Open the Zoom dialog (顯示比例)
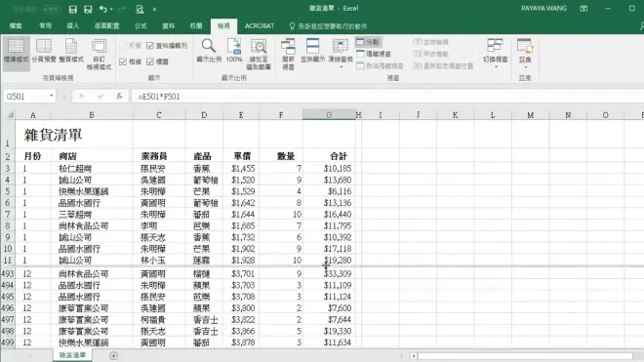644x362 pixels. (209, 52)
